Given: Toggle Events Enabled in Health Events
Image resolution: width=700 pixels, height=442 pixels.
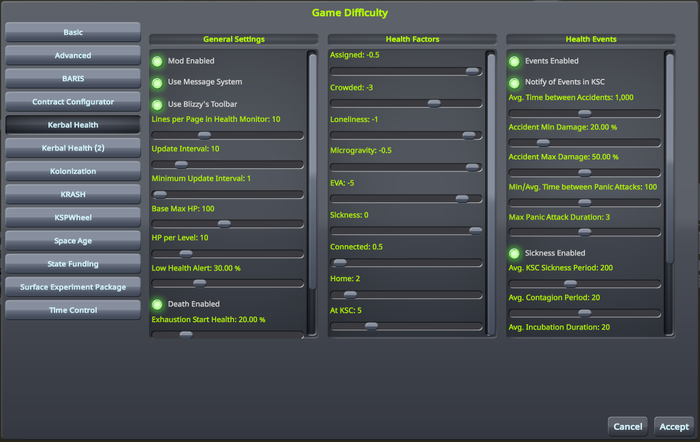Looking at the screenshot, I should coord(514,61).
